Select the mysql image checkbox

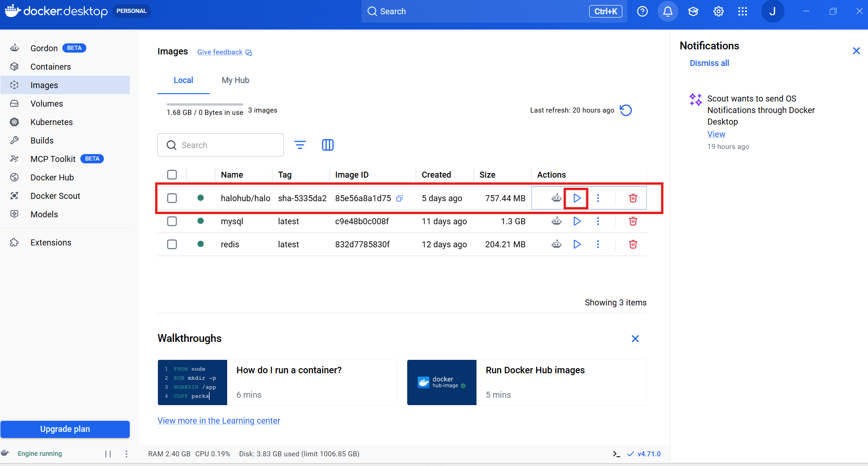172,221
